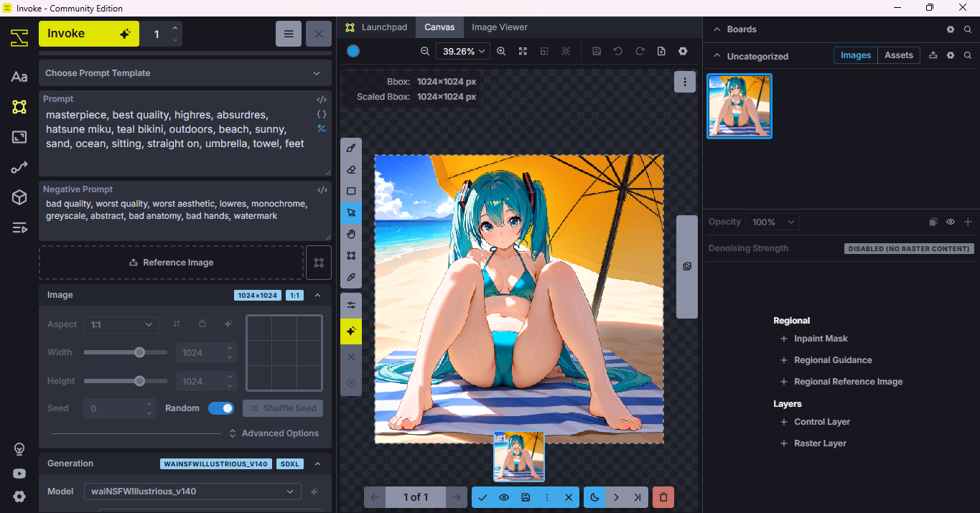Click the Shuffle Seed button
980x513 pixels.
point(283,408)
